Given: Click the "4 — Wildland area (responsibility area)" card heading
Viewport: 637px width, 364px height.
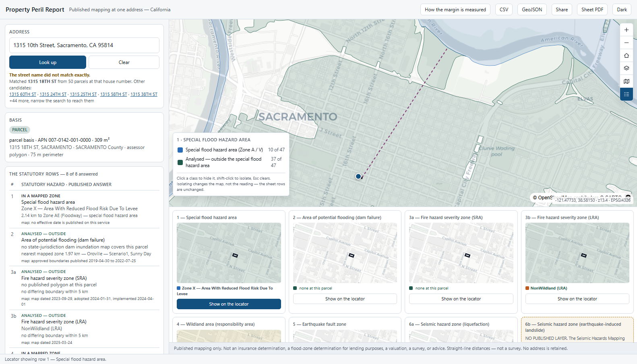Looking at the screenshot, I should coord(216,324).
